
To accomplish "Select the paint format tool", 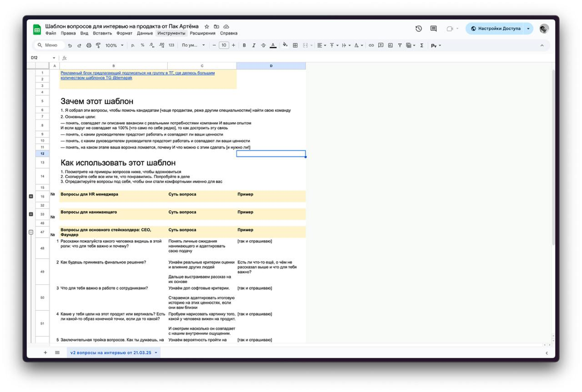I will tap(98, 46).
